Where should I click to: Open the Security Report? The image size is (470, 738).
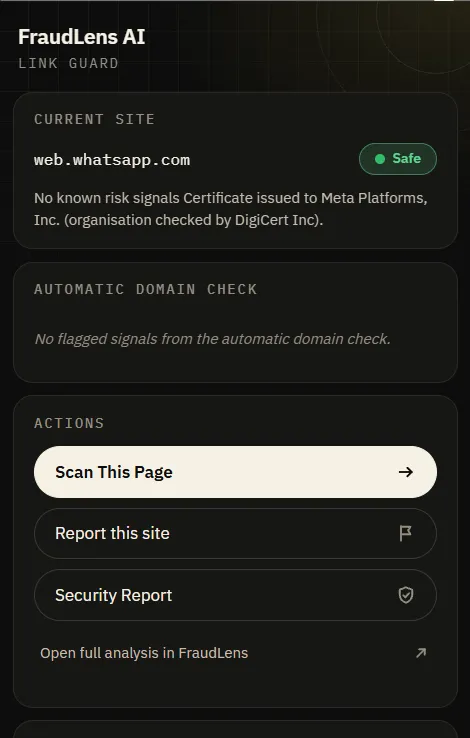pos(235,595)
